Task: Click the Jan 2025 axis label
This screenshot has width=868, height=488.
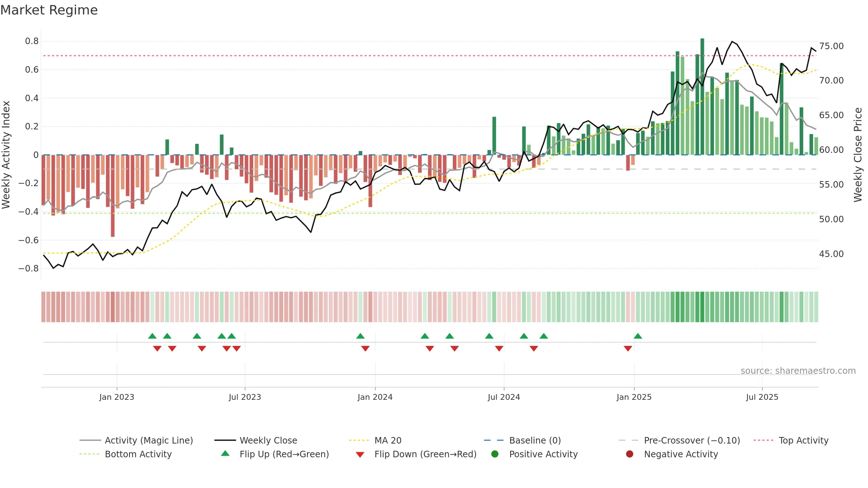Action: pos(634,397)
